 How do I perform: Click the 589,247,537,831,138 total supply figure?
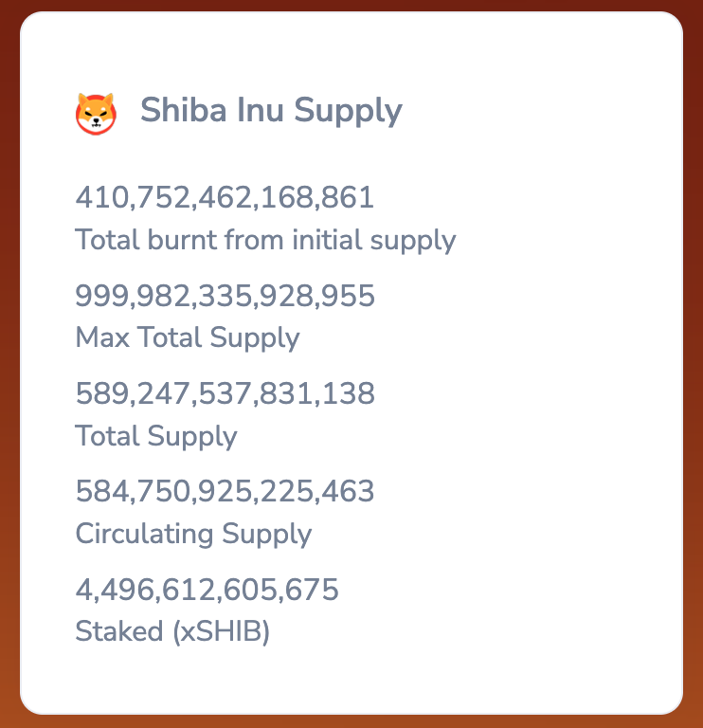pyautogui.click(x=225, y=394)
